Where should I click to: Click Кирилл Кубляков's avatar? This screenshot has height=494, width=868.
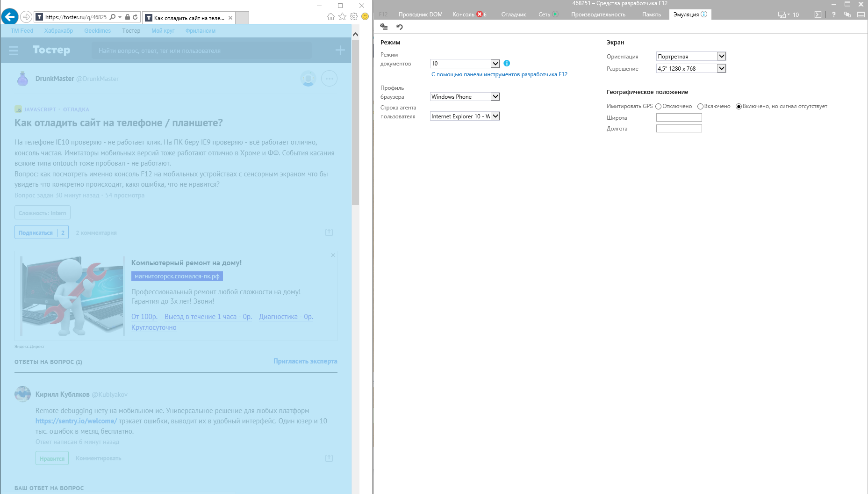22,394
